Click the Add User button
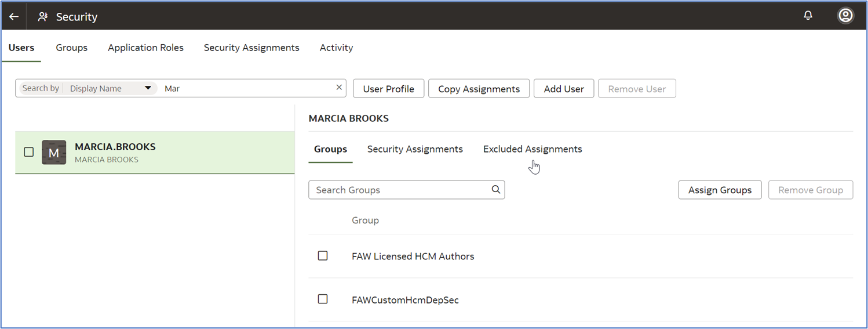The width and height of the screenshot is (868, 329). click(564, 89)
